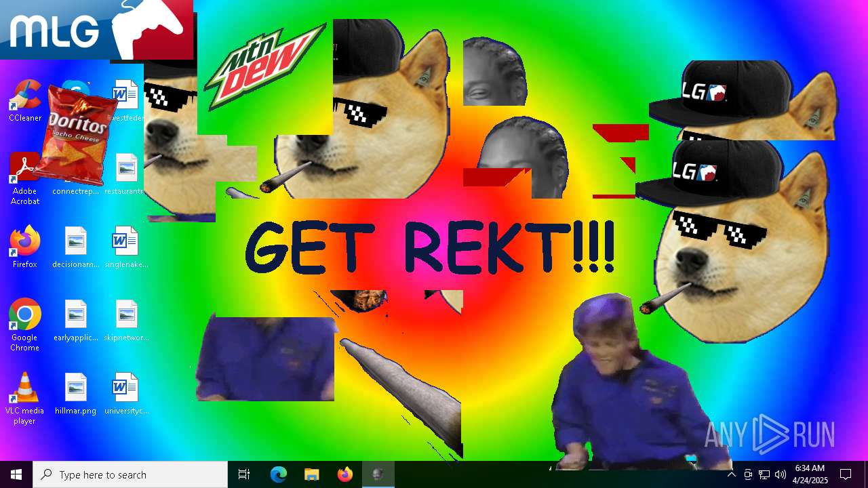
Task: Select the hillmar.png file icon
Action: (75, 393)
